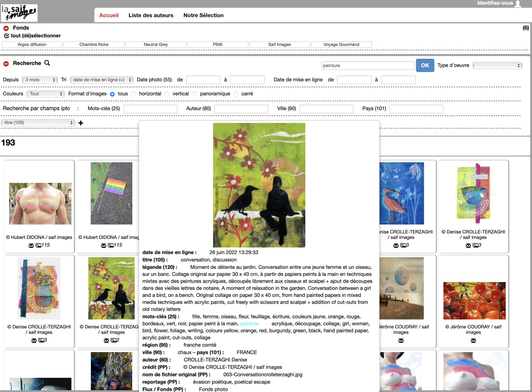
Task: Toggle the PINK fonds
Action: click(x=218, y=45)
